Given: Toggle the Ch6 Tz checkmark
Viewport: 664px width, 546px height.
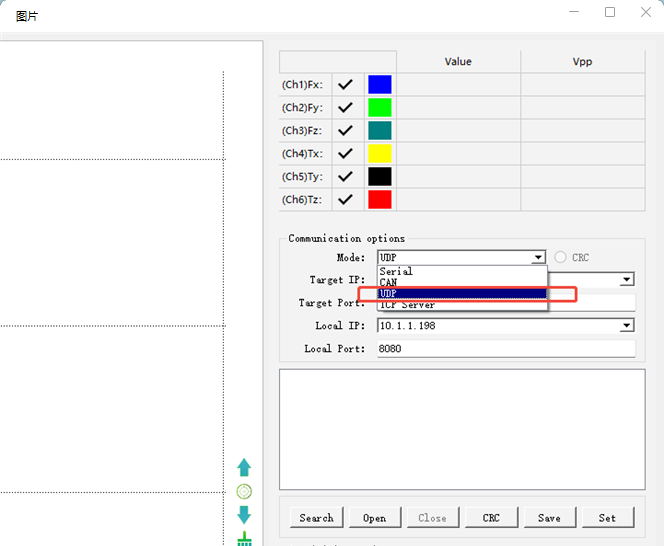Looking at the screenshot, I should coord(346,199).
